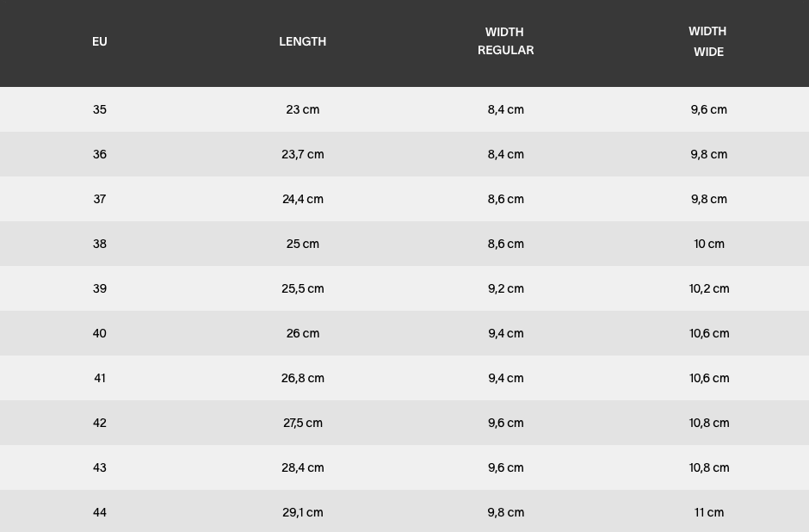Click the 9,8 cm regular width value
Screen dimensions: 809x532
[505, 512]
